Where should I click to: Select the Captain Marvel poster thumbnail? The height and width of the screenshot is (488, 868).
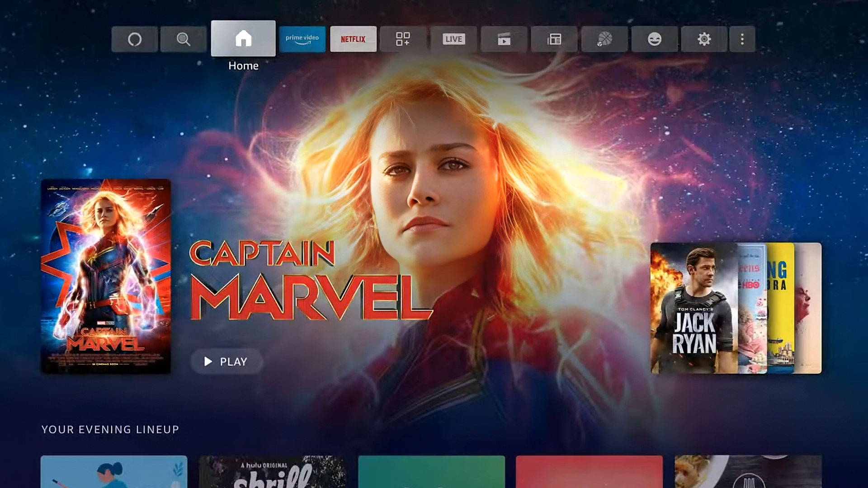pyautogui.click(x=106, y=277)
